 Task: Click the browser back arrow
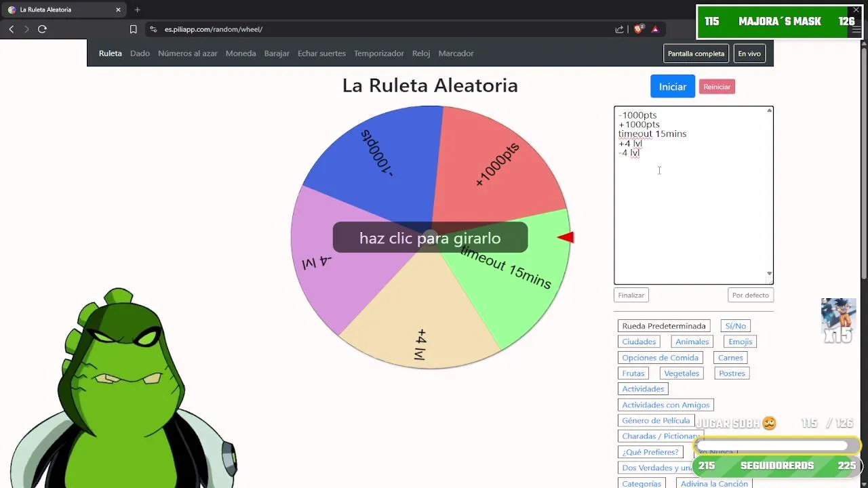point(12,29)
